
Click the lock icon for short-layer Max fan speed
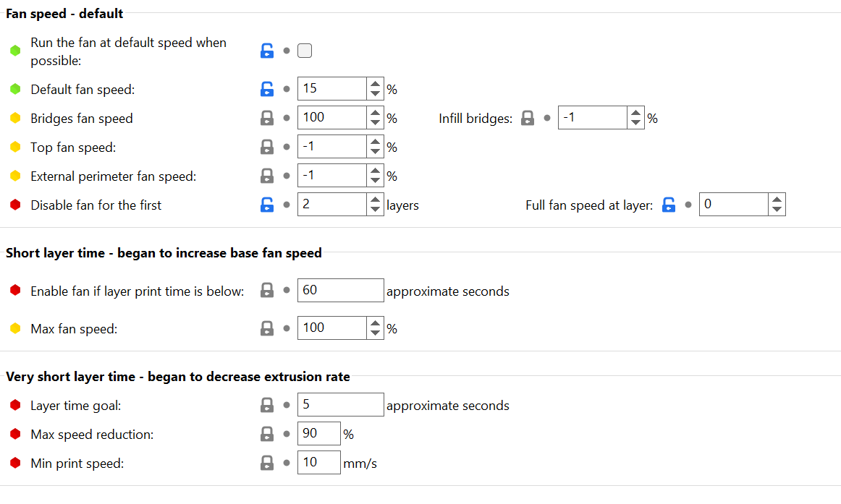[x=267, y=328]
